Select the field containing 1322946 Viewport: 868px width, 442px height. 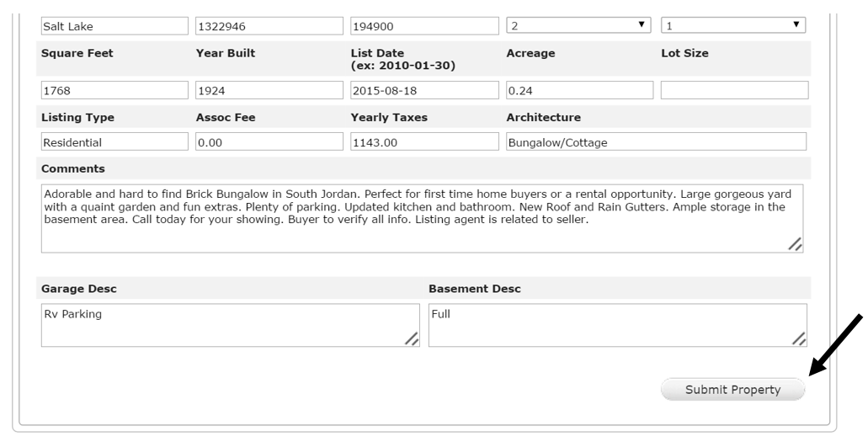[269, 26]
